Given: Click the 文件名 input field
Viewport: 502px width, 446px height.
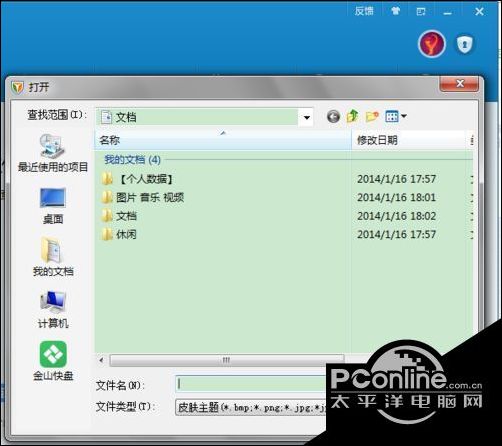Looking at the screenshot, I should [x=251, y=384].
